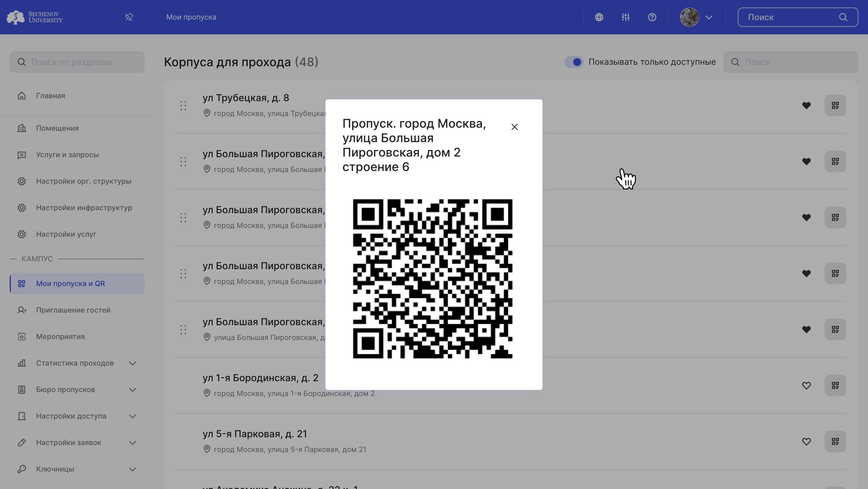Use drag handle of ул Трубецкая, д. 8
This screenshot has height=489, width=868.
183,106
